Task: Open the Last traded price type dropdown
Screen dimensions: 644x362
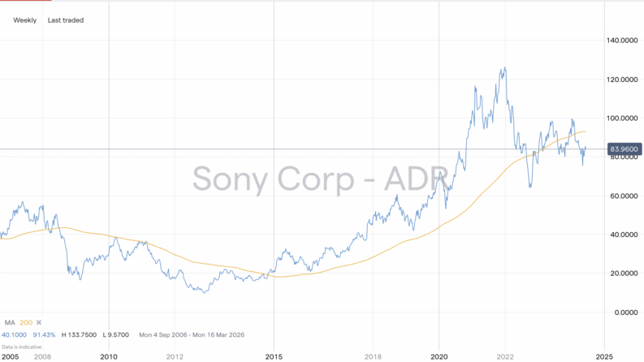Action: [x=66, y=19]
